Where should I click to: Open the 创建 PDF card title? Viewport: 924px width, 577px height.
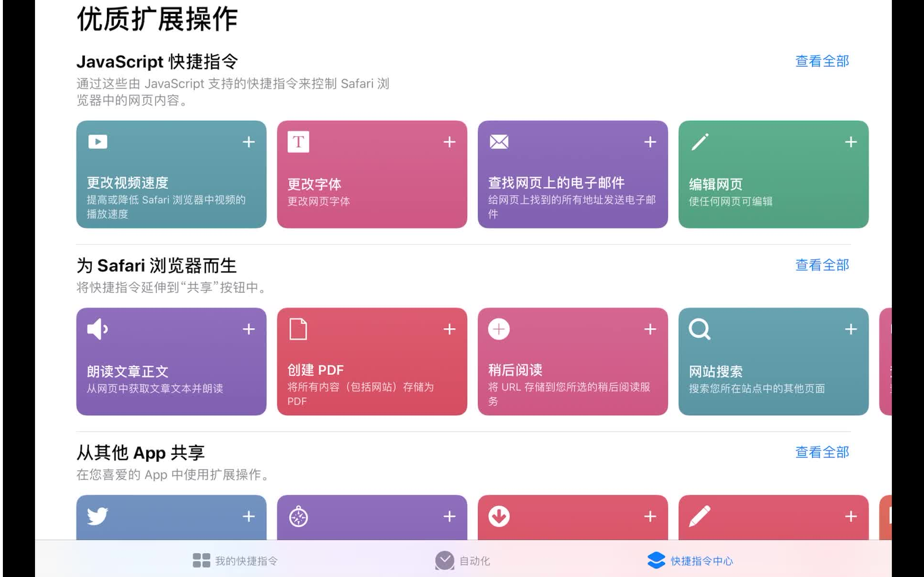tap(316, 370)
